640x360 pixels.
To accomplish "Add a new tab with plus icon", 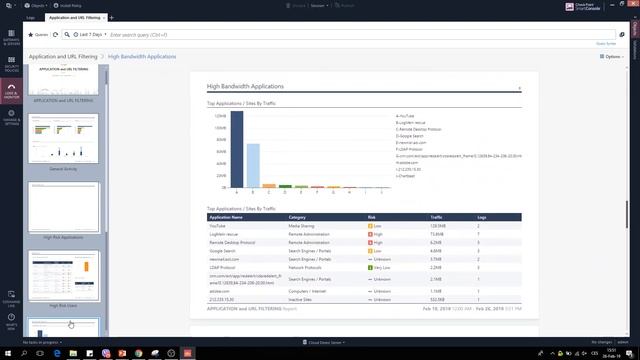I will click(111, 18).
